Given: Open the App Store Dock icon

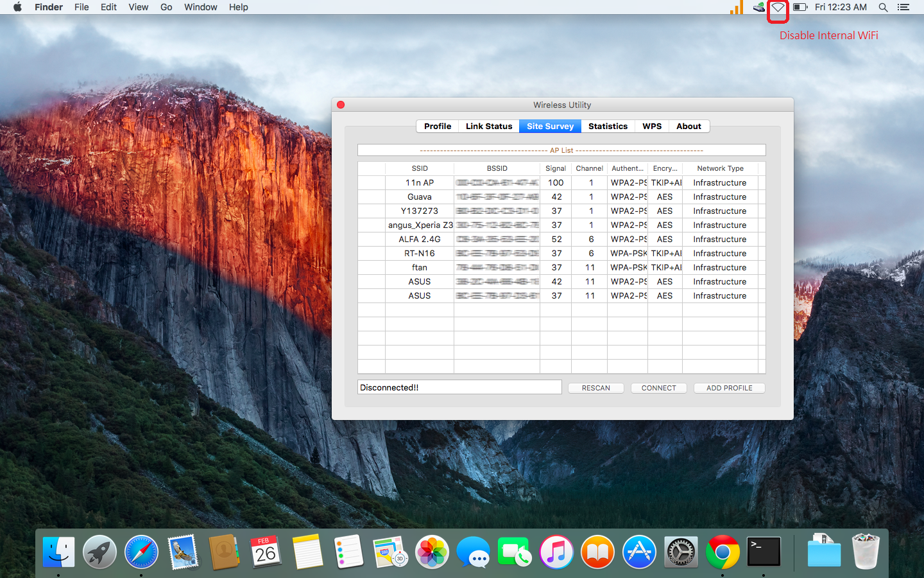Looking at the screenshot, I should tap(639, 552).
